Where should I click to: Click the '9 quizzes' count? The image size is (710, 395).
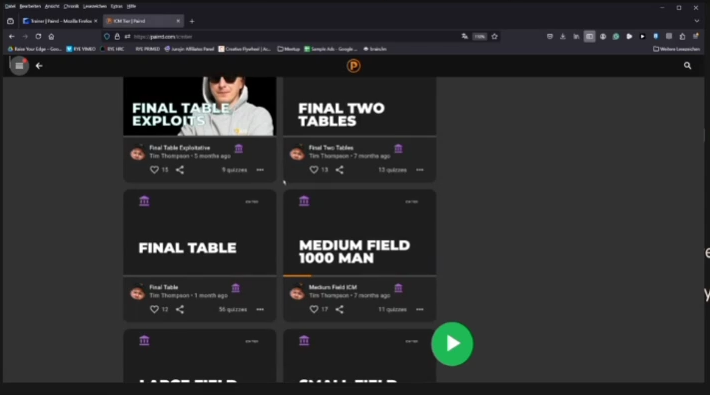(235, 170)
